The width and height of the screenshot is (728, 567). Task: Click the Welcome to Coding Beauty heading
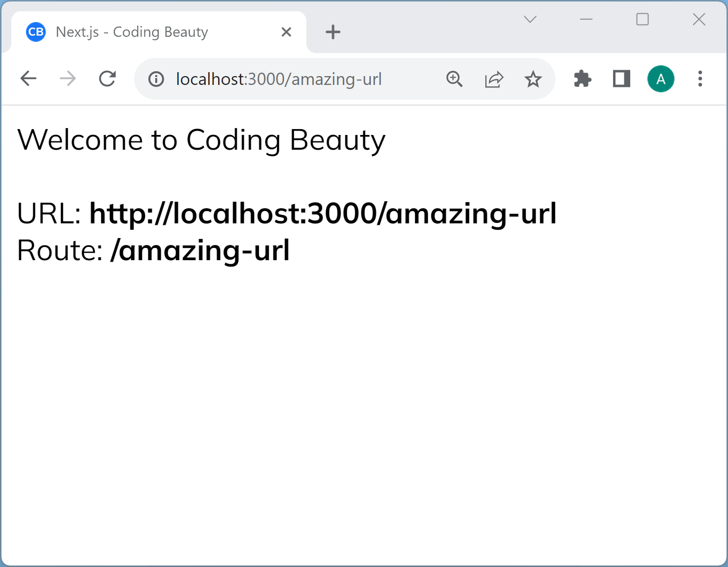tap(201, 140)
